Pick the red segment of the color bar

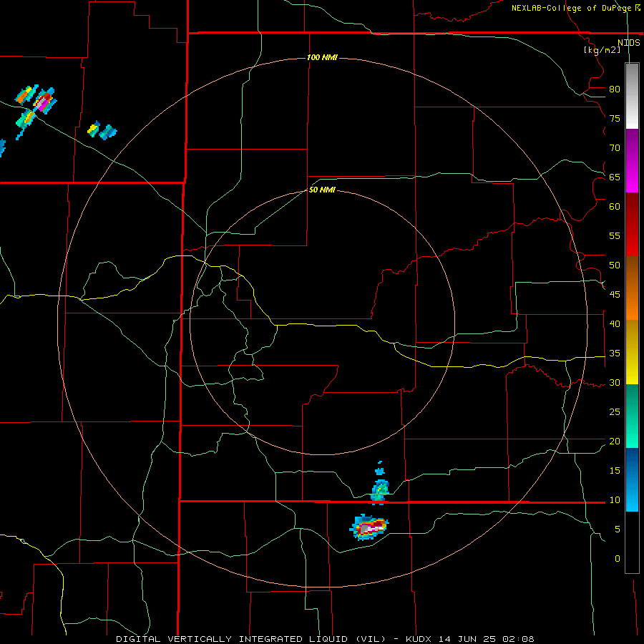[x=632, y=224]
